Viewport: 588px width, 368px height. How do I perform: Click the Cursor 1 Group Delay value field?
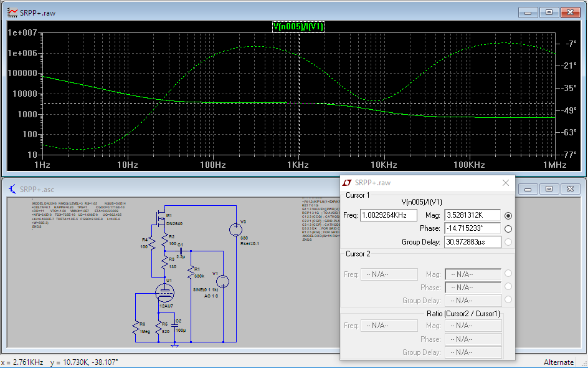pyautogui.click(x=473, y=242)
